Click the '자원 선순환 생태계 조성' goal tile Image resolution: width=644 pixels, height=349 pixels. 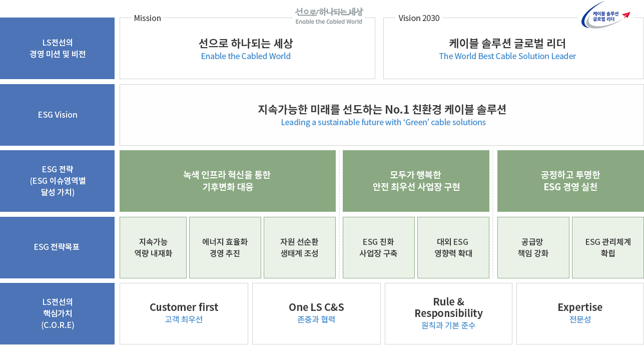tap(299, 247)
